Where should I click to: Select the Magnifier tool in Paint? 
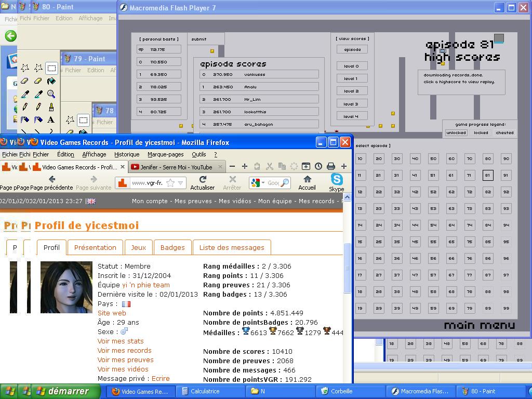pyautogui.click(x=51, y=94)
